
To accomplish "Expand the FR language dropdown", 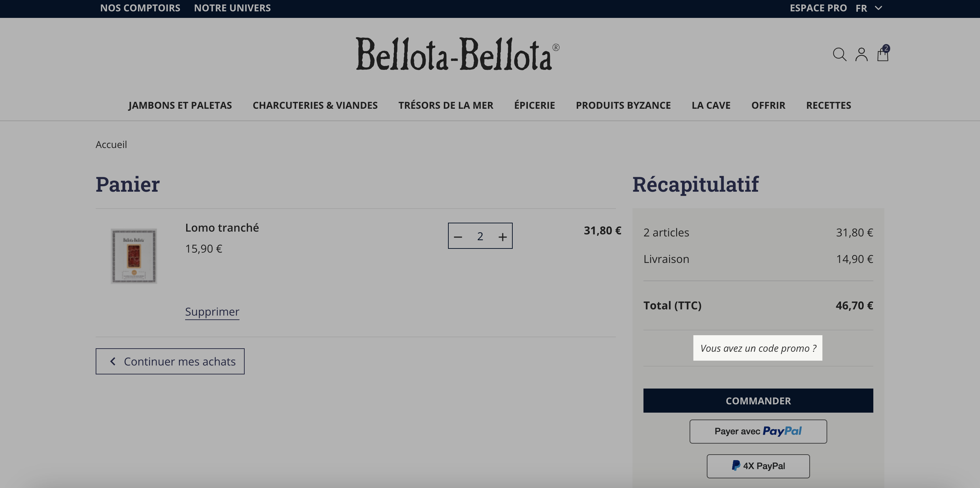I will 869,8.
